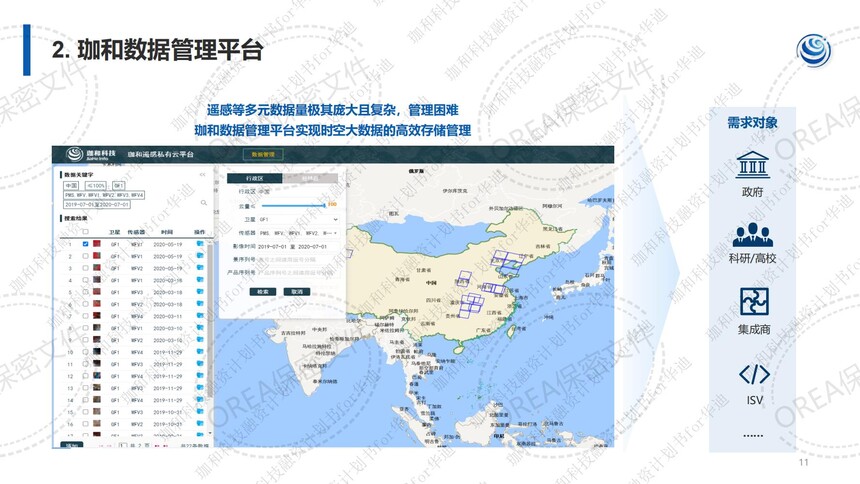860x484 pixels.
Task: Check the checkbox for result row 2
Action: pyautogui.click(x=85, y=256)
